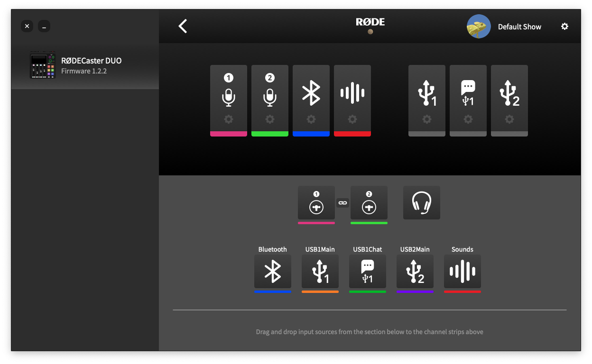Choose the Sounds input source tile
Image resolution: width=592 pixels, height=364 pixels.
(462, 272)
